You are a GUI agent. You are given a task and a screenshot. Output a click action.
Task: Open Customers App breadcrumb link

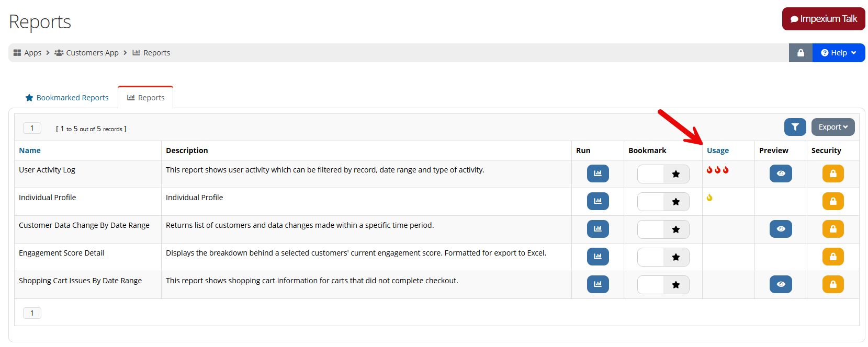87,53
